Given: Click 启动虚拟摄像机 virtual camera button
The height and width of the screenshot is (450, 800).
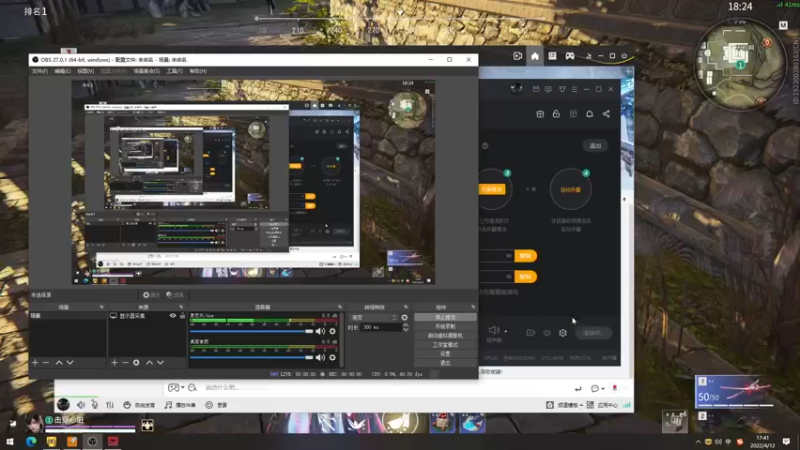Looking at the screenshot, I should pos(445,336).
